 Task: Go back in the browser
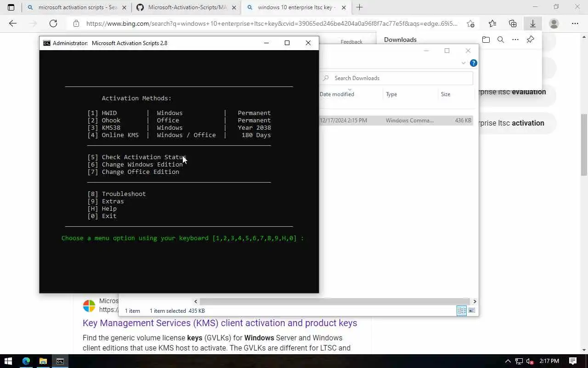click(x=12, y=23)
